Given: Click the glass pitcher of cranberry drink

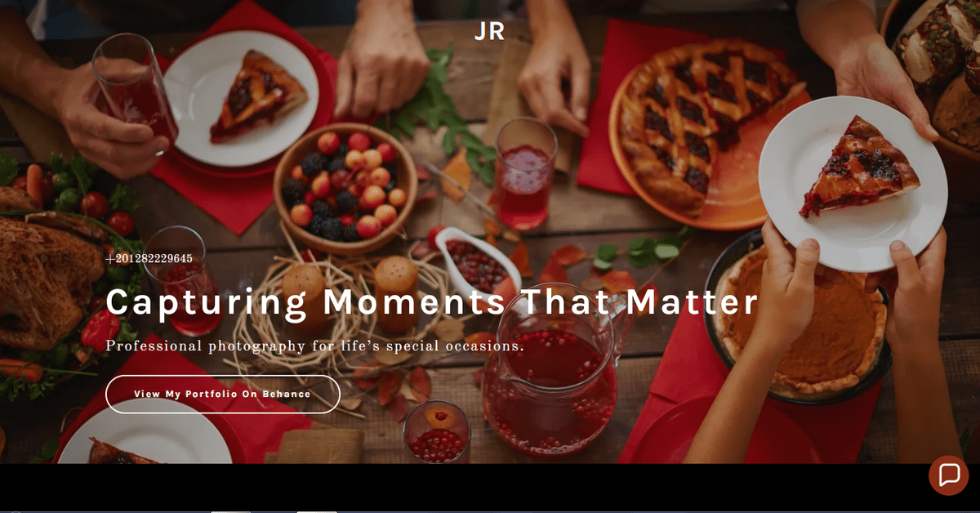Looking at the screenshot, I should pos(551,384).
